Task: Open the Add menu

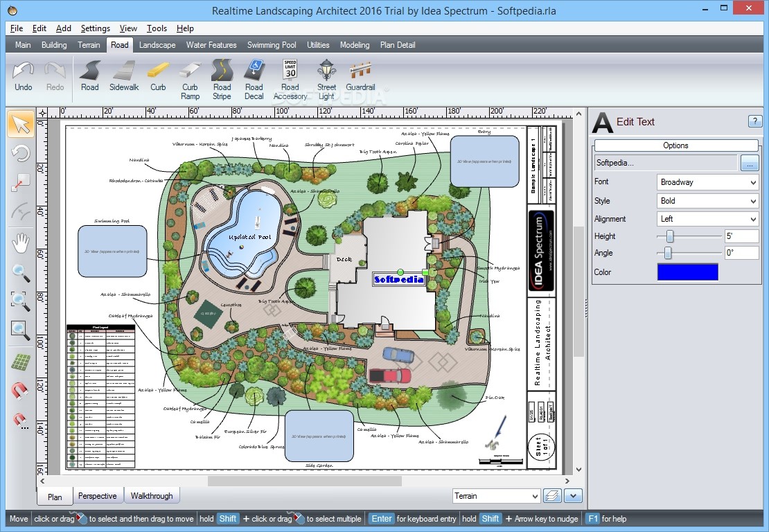Action: click(x=63, y=28)
